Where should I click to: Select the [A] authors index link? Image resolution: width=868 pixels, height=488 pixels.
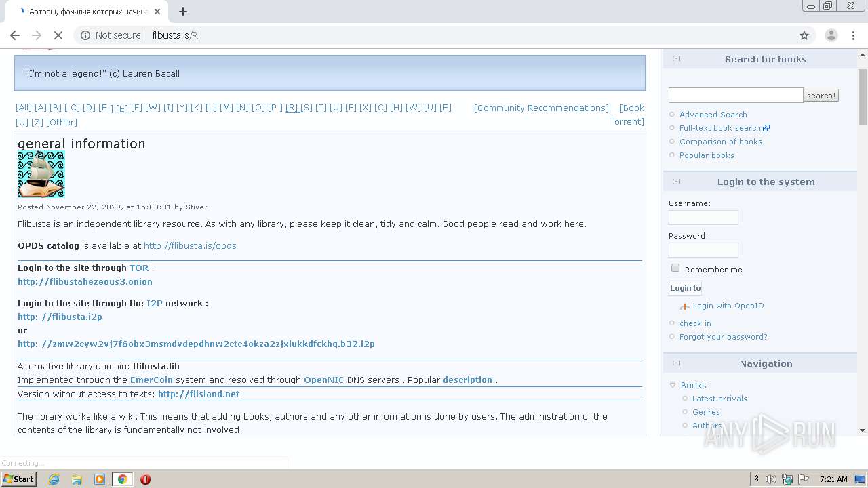click(41, 108)
